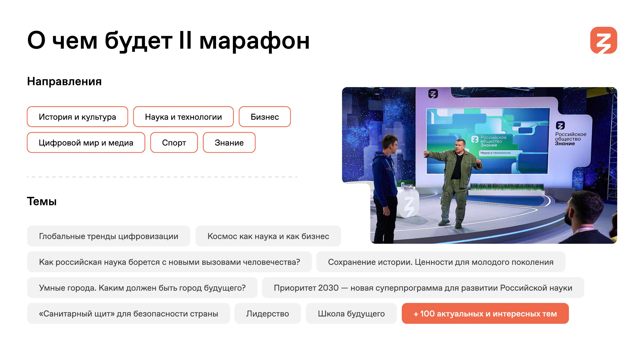Select the «Наука и технологии» direction tag
The height and width of the screenshot is (362, 644).
[x=183, y=117]
